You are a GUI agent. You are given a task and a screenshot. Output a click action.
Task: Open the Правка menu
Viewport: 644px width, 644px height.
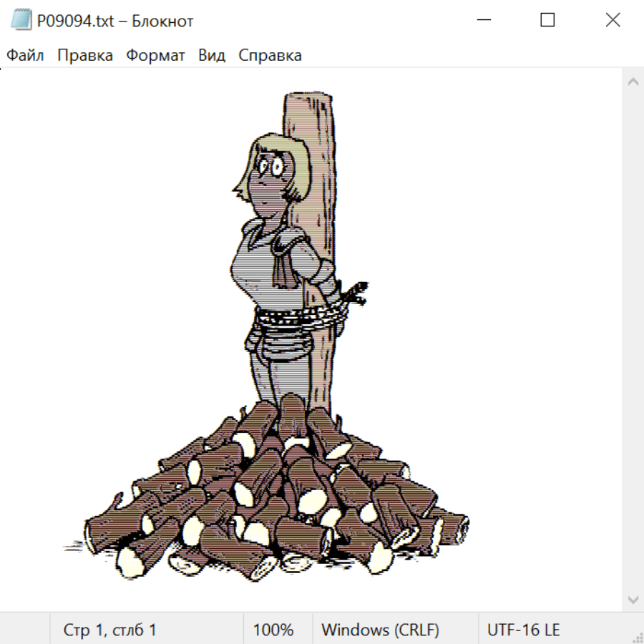click(x=84, y=56)
